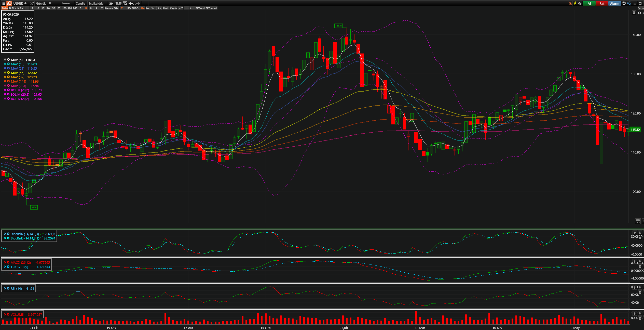Switch chart scale to Log
Viewport: 644px width, 330px height.
[148, 8]
